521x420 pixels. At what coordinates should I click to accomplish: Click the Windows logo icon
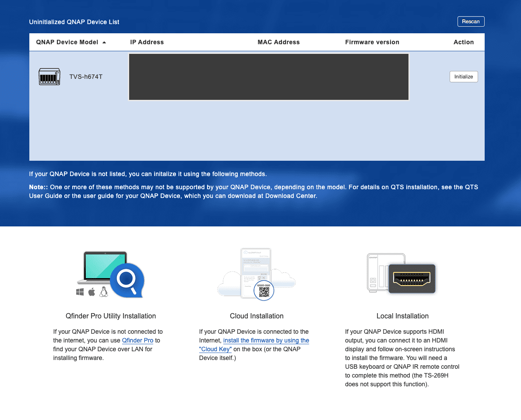[80, 292]
